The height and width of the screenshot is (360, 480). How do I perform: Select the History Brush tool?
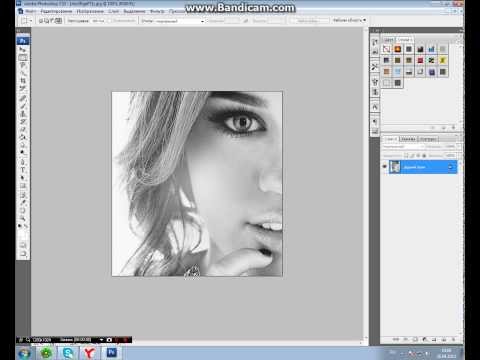pos(23,122)
